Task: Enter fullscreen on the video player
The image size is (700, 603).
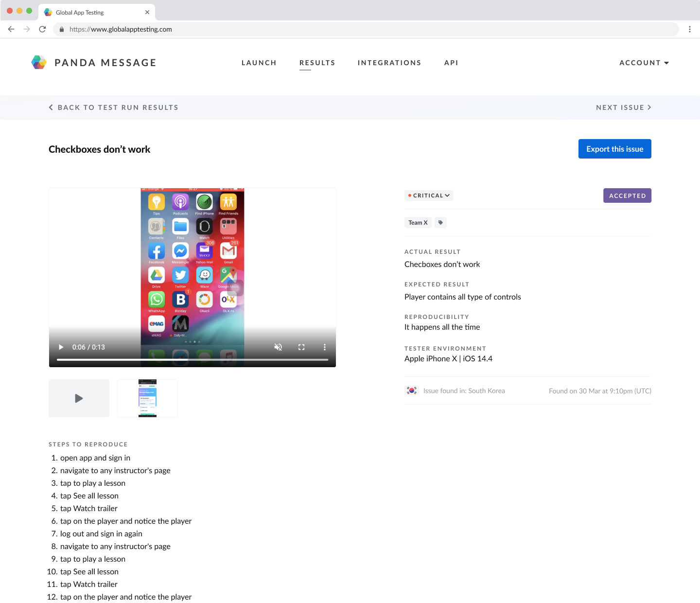Action: point(301,347)
